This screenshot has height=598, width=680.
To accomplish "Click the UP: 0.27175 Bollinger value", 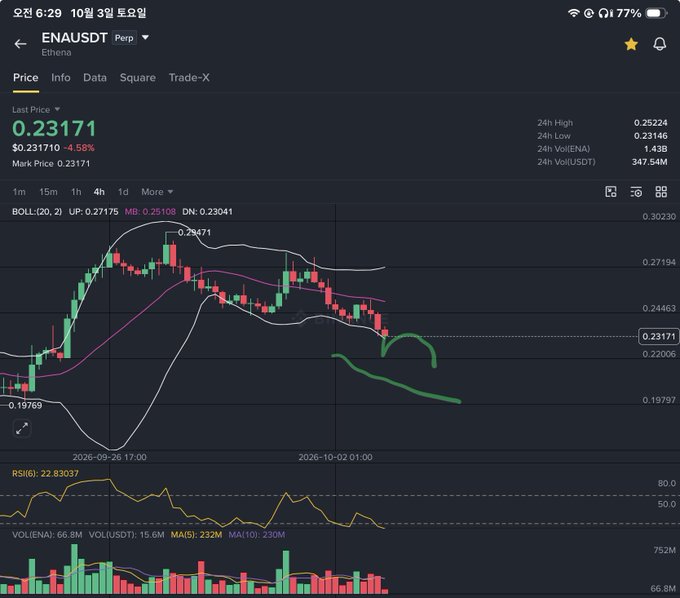I will (93, 212).
